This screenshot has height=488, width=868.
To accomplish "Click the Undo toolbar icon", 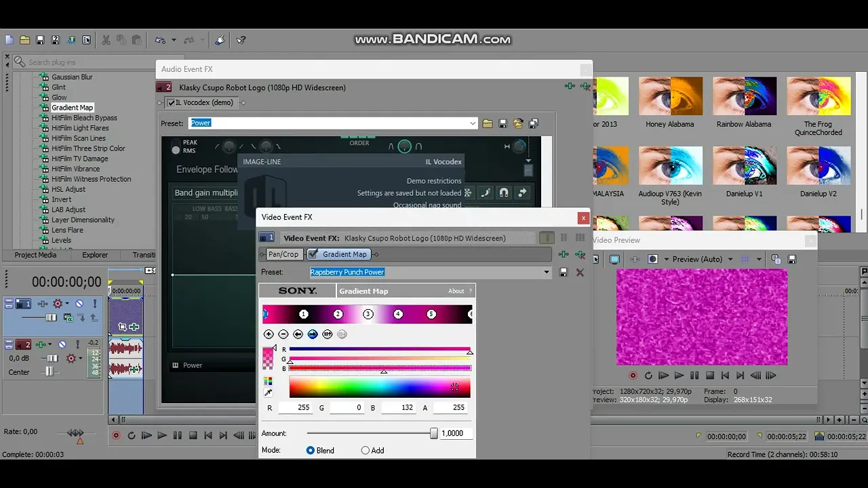I will click(160, 40).
